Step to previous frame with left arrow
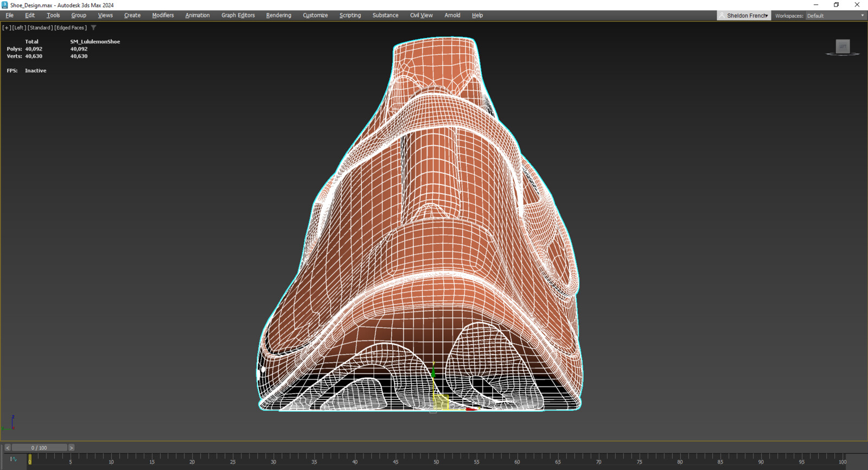 point(8,448)
